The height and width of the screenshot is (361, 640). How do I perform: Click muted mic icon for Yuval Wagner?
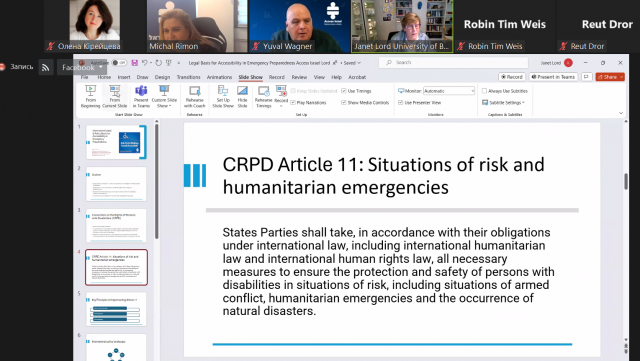[x=256, y=46]
